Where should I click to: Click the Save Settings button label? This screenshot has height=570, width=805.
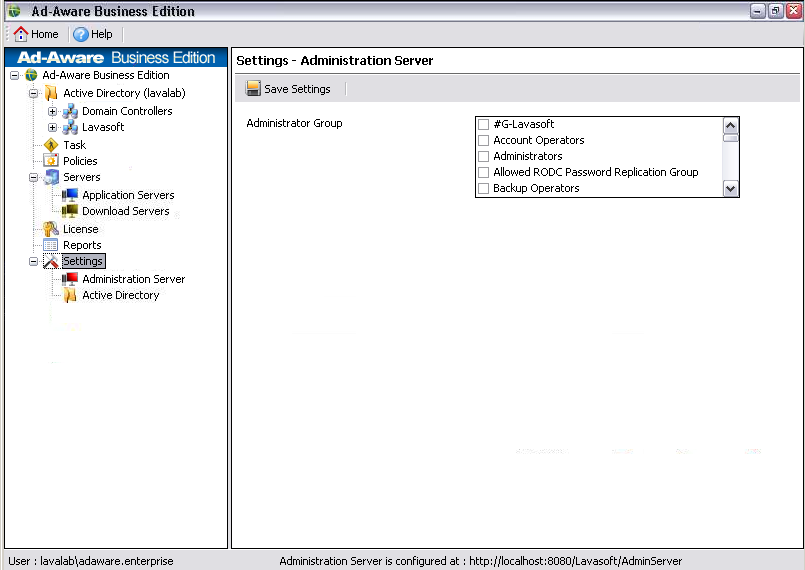(297, 89)
